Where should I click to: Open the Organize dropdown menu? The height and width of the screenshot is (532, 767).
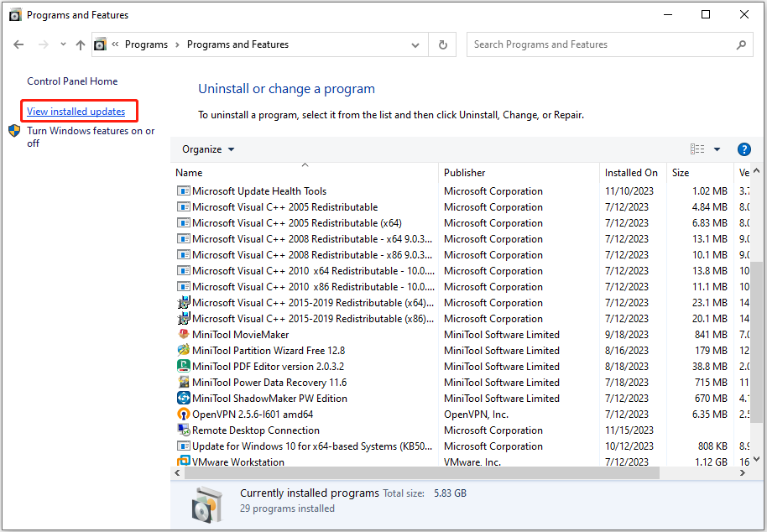tap(208, 149)
